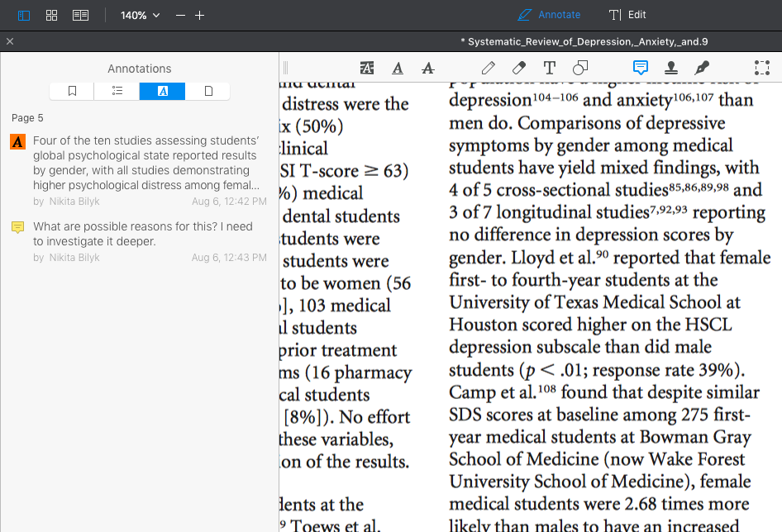Screen dimensions: 782x532
Task: Switch to Edit mode
Action: [627, 15]
